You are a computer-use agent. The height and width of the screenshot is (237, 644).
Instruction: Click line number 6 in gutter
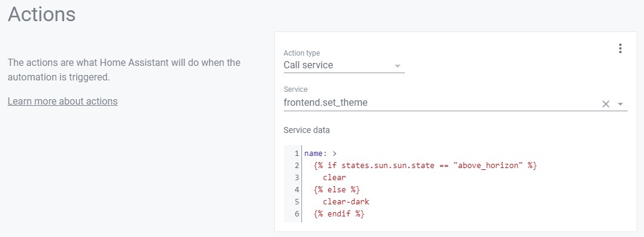point(297,214)
